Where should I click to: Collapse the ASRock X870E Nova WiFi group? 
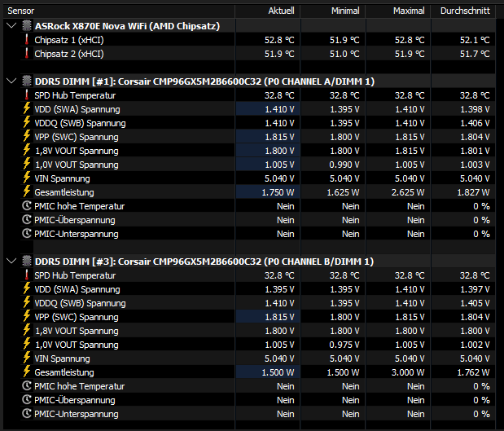click(x=11, y=25)
